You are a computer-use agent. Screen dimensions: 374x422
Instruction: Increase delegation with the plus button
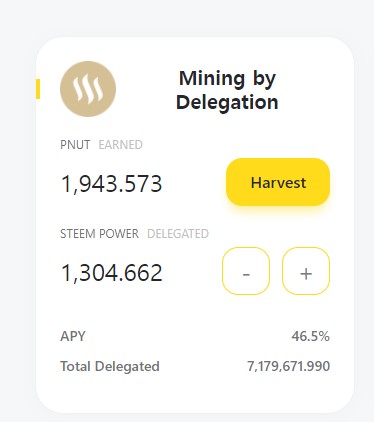click(306, 271)
